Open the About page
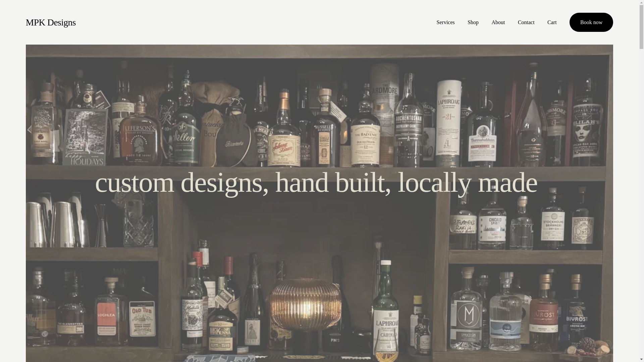Screen dimensions: 644x362 [x=498, y=22]
